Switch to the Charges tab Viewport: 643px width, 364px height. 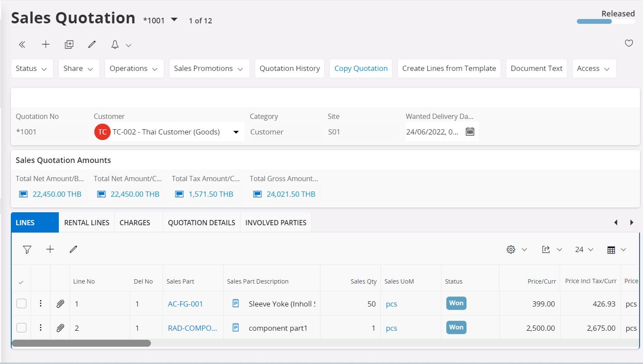coord(135,223)
